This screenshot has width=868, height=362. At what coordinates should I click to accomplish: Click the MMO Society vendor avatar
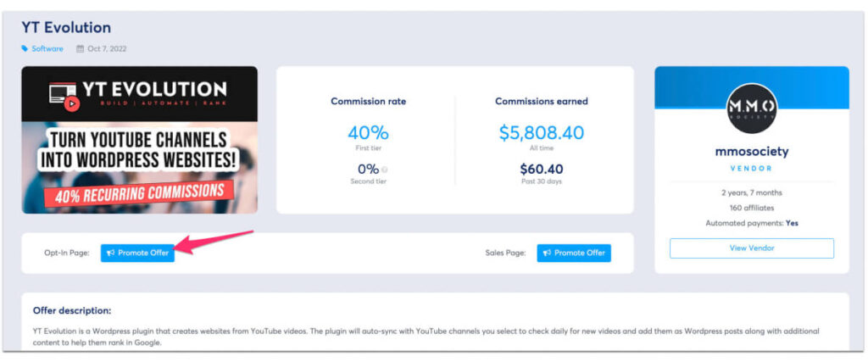[x=751, y=108]
